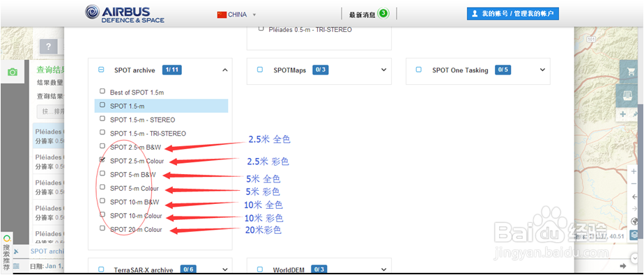This screenshot has width=644, height=275.
Task: Check the SPOT 5-m Colour checkbox
Action: pos(102,187)
